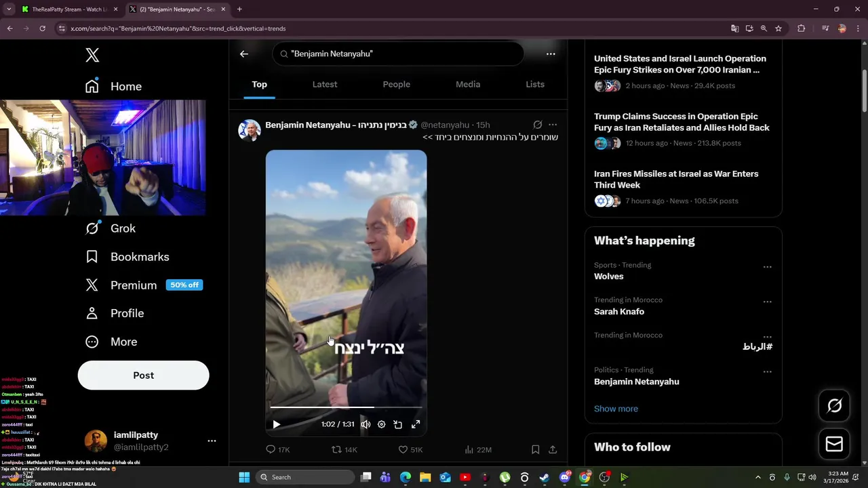Image resolution: width=868 pixels, height=488 pixels.
Task: Reply to the post with 17K comments
Action: [x=278, y=449]
